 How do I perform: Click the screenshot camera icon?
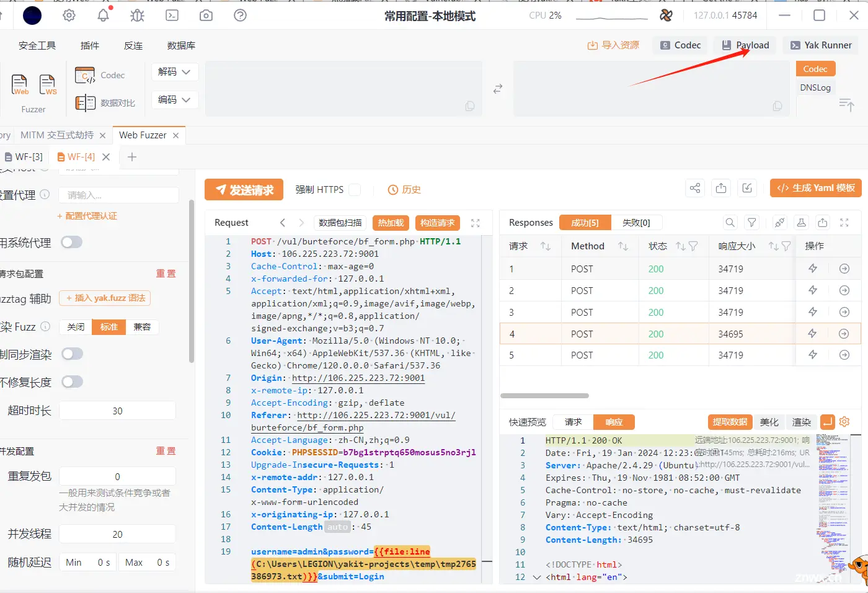[x=206, y=16]
